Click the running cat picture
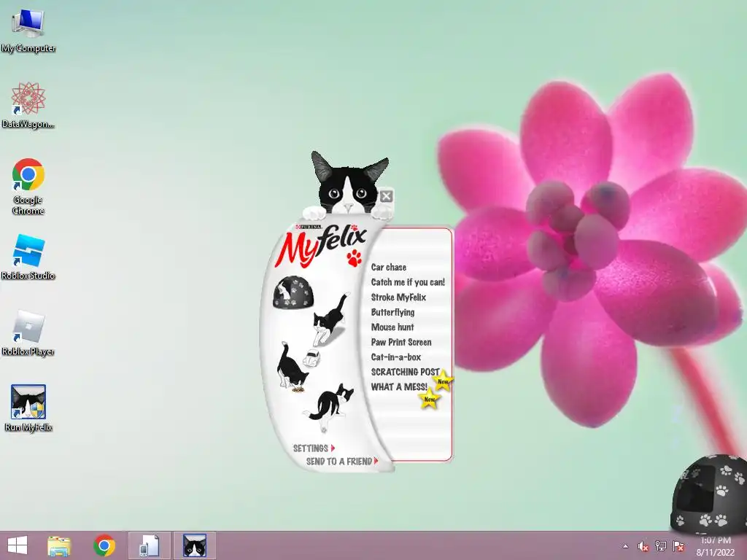Image resolution: width=747 pixels, height=560 pixels. [x=330, y=319]
